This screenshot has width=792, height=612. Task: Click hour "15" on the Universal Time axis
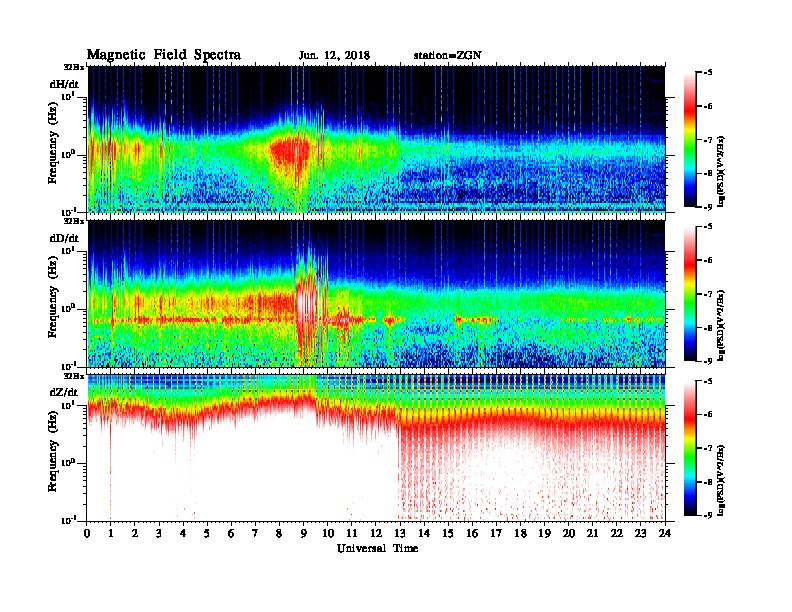coord(448,533)
